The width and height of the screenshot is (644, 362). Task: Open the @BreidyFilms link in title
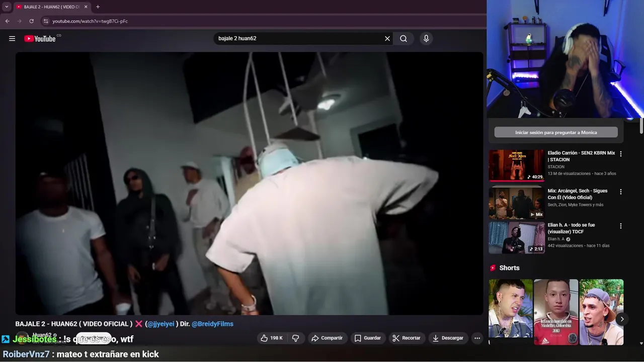(x=212, y=324)
